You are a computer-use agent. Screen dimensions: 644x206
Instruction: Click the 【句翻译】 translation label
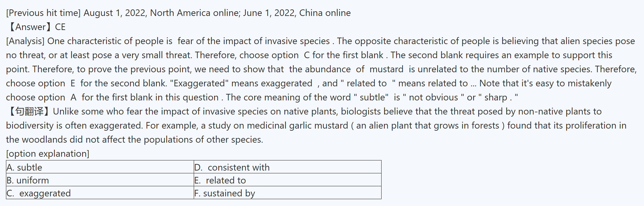point(30,111)
